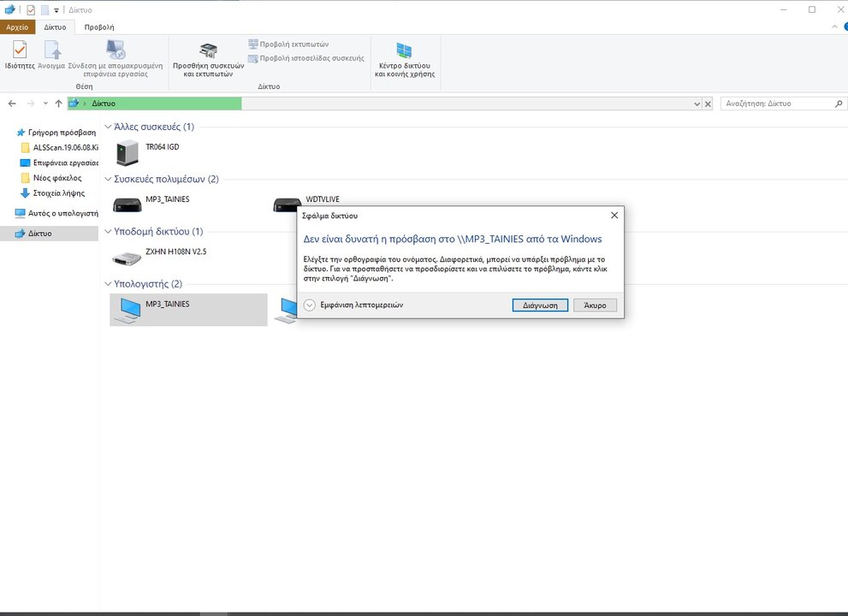The image size is (848, 616).
Task: Open Σύνδεση με απομακρυσμένη επιφάνεια εργασίας
Action: [116, 58]
